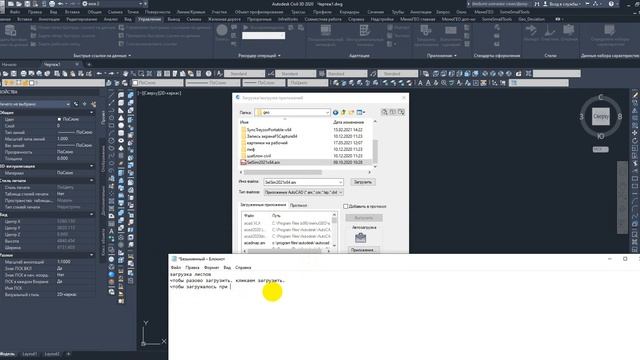Click the Опорные styles icon in Стили panel
This screenshot has height=360, width=640.
click(x=569, y=30)
